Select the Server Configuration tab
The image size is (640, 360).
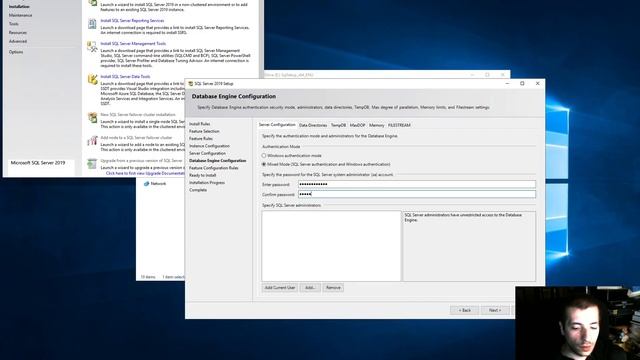(x=277, y=125)
